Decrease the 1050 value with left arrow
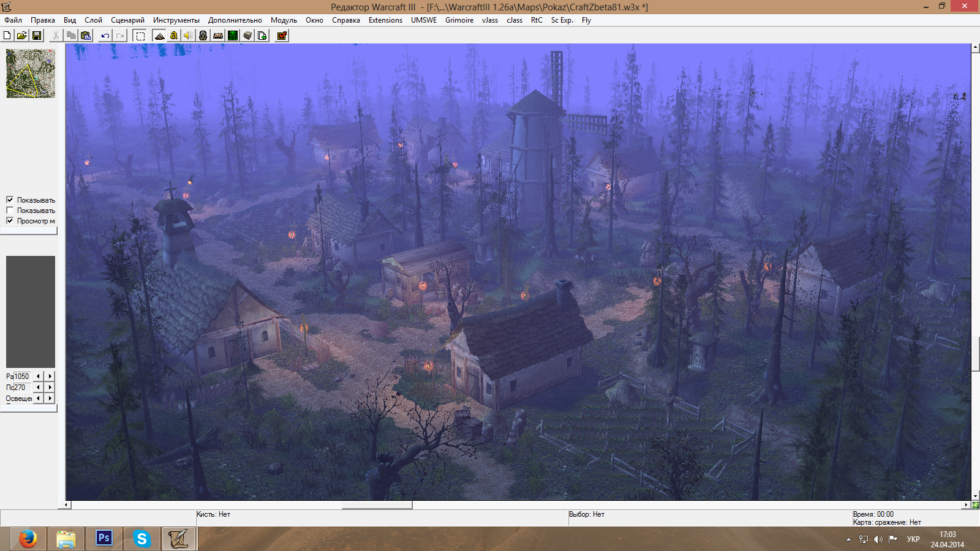 click(39, 377)
